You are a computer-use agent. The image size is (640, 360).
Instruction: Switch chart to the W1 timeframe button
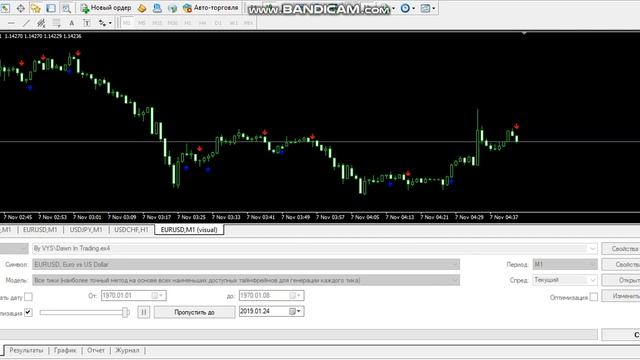[233, 23]
